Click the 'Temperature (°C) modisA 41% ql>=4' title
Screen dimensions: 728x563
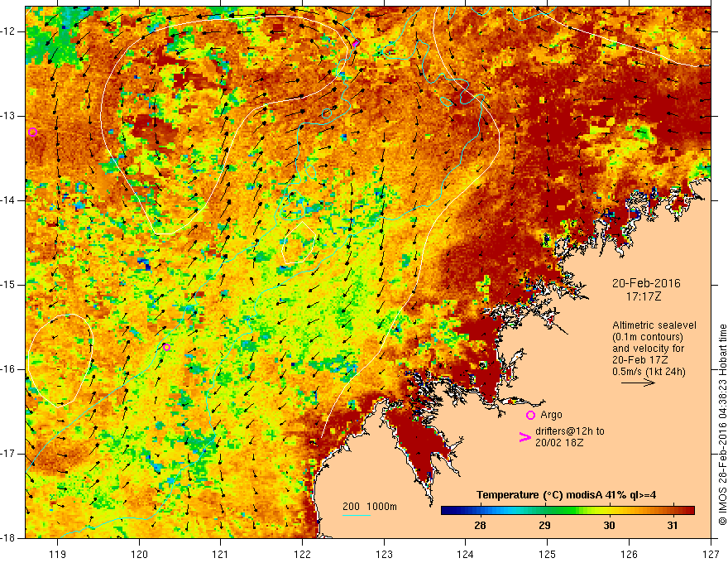pyautogui.click(x=566, y=495)
